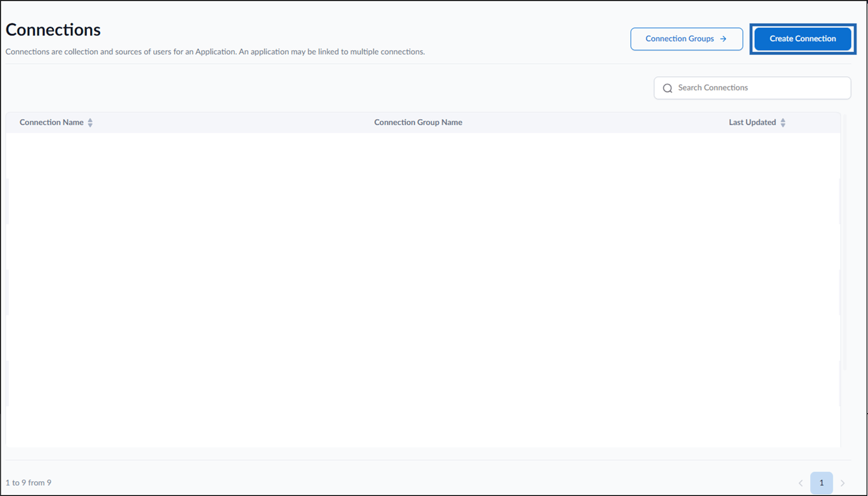Open the Connection Groups page
The image size is (868, 496).
tap(686, 39)
